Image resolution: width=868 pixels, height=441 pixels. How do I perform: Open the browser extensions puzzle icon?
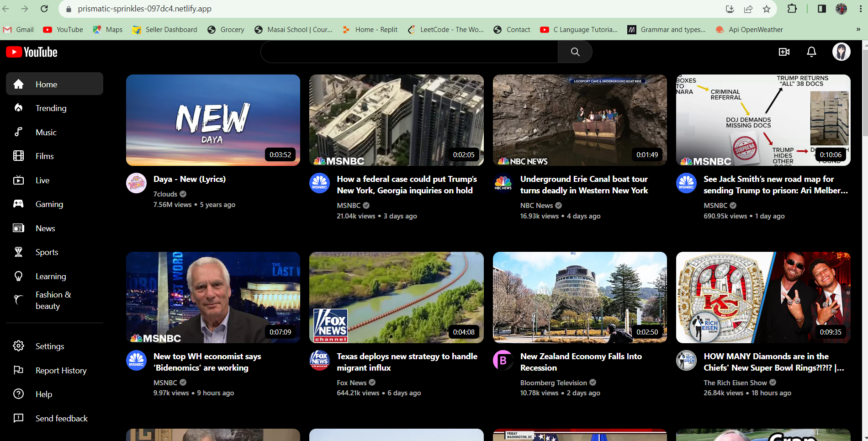point(792,9)
